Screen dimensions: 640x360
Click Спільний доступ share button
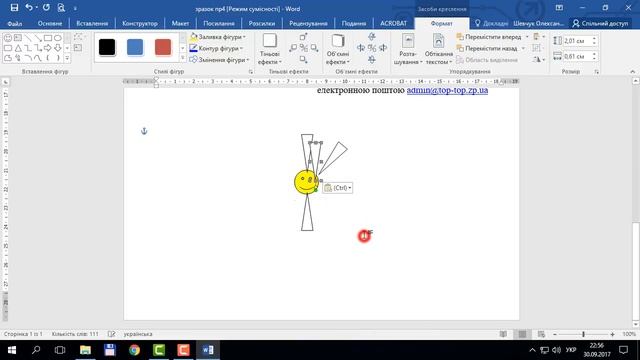coord(600,23)
